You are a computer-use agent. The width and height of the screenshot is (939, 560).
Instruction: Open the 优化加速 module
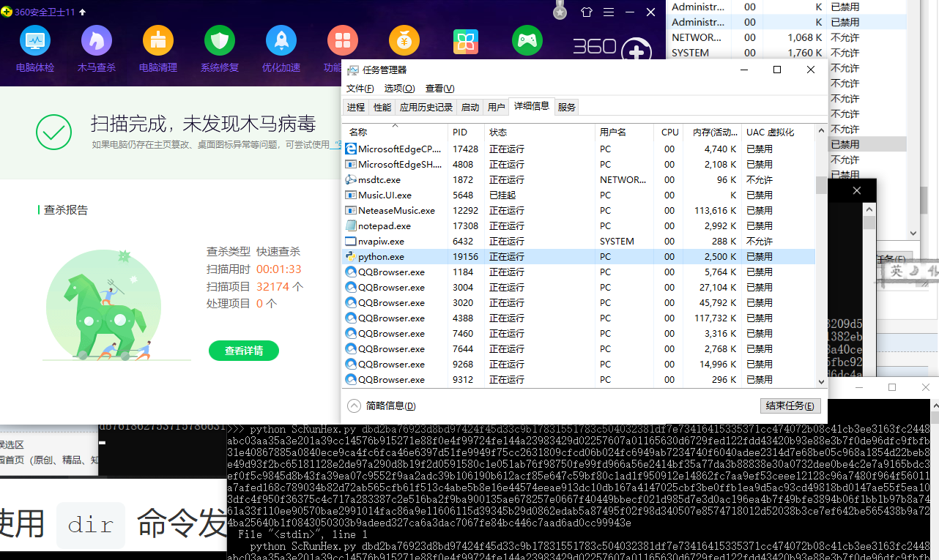(281, 49)
